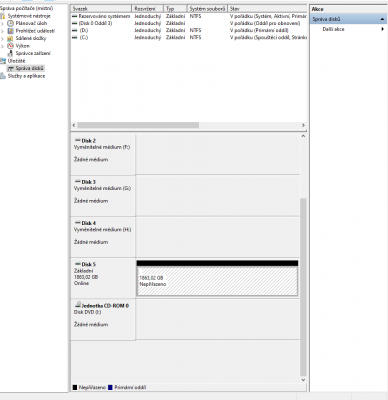Select the (D:) volume row
This screenshot has width=388, height=400.
coord(189,30)
